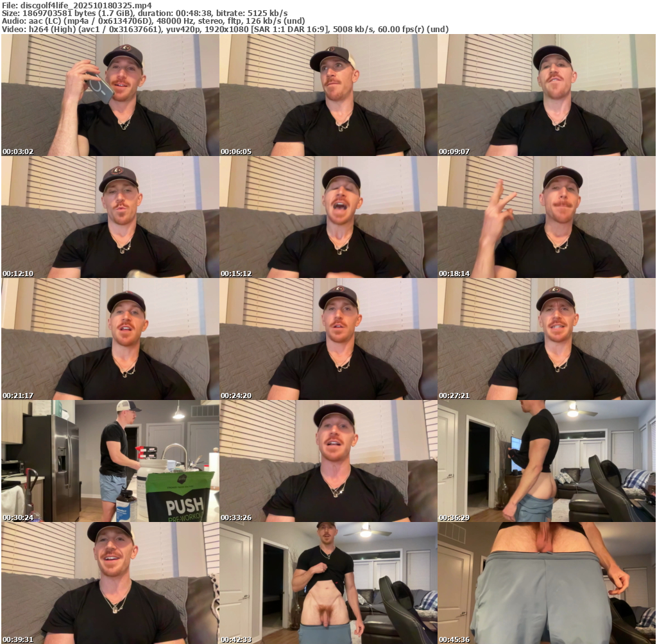The image size is (657, 644).
Task: Select the frame at 00:06:05
Action: (328, 95)
